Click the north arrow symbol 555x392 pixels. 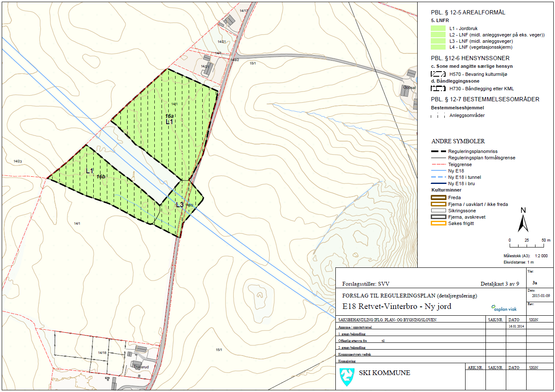click(x=523, y=220)
